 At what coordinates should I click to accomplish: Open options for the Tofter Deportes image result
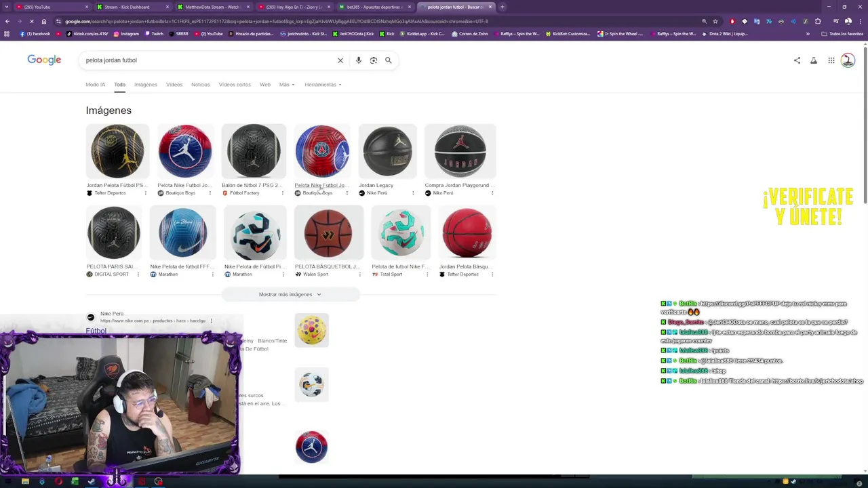click(x=145, y=193)
